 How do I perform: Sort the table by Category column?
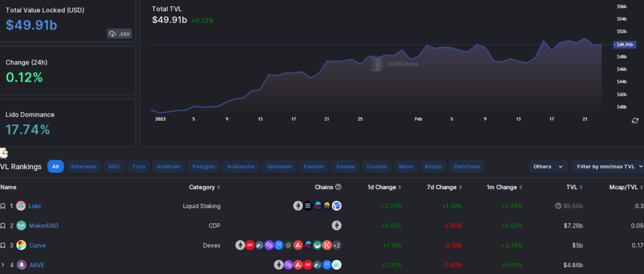(204, 187)
